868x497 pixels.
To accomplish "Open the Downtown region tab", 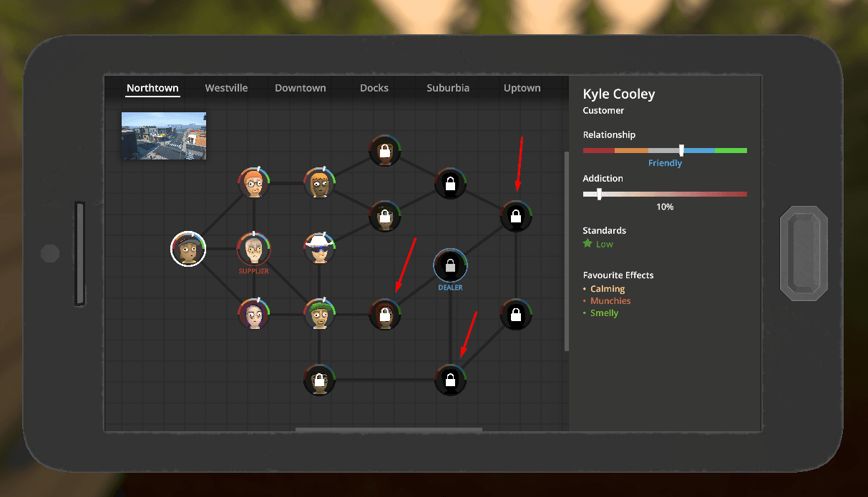I will [301, 88].
